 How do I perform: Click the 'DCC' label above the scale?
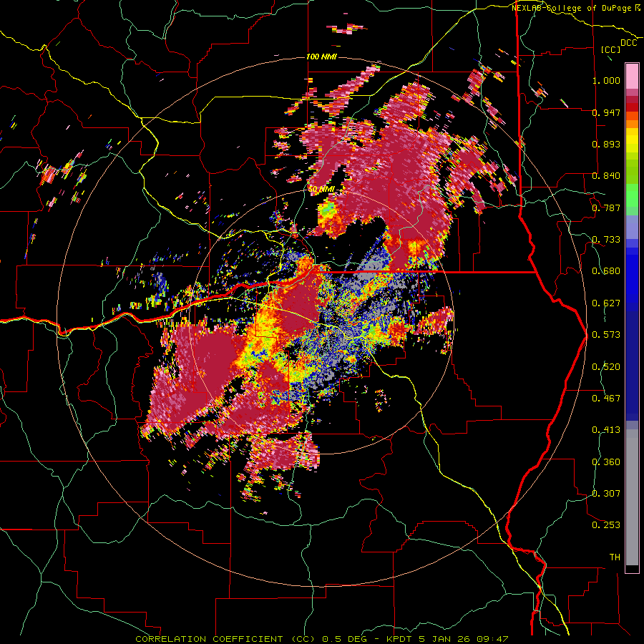tap(628, 43)
